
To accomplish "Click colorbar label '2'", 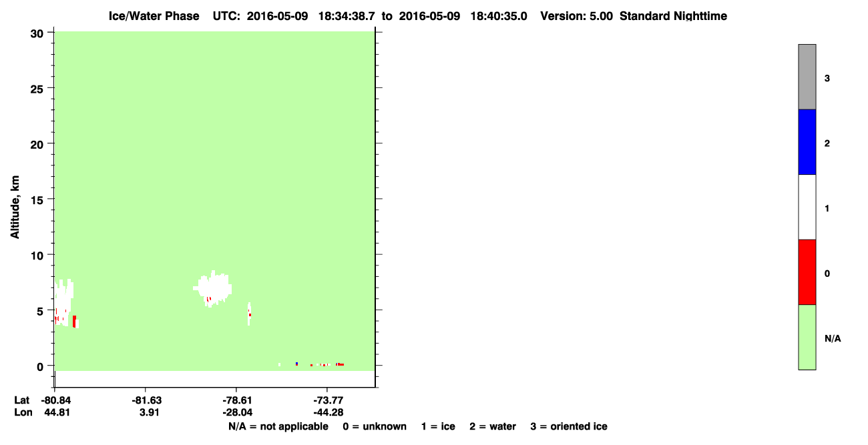I will 827,143.
